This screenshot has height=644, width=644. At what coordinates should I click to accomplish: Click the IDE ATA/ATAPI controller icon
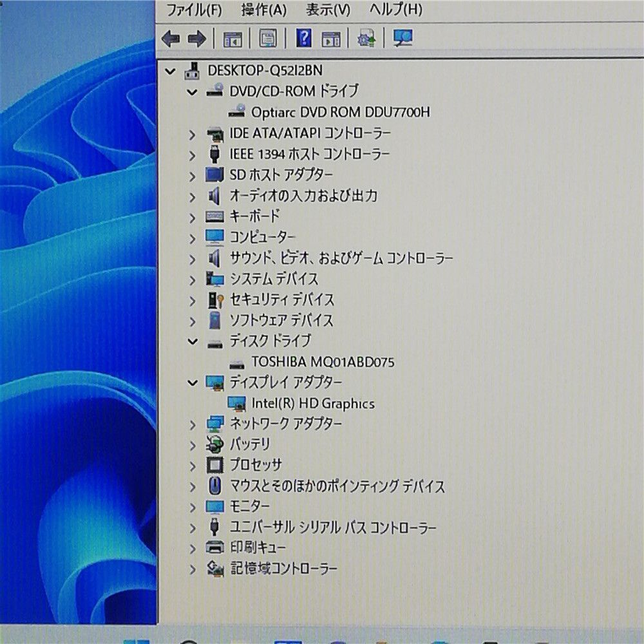pos(215,134)
